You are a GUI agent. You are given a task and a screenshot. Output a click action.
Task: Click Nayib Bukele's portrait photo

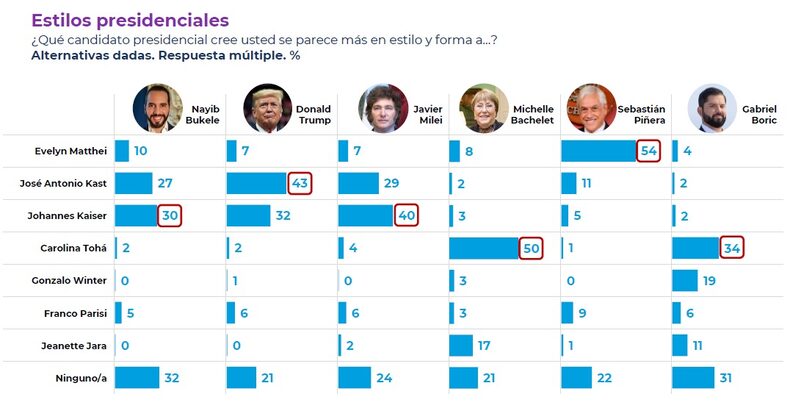pos(156,108)
